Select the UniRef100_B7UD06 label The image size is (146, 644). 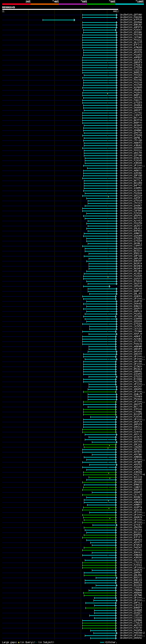[131, 281]
